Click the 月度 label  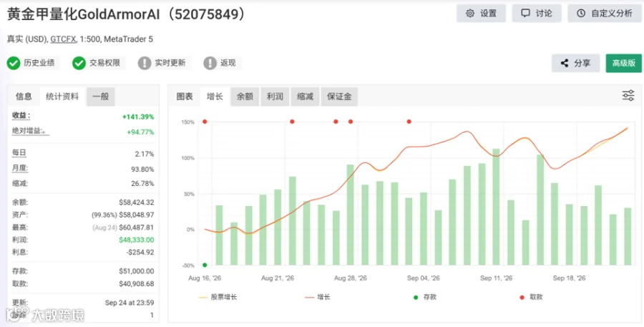(20, 168)
